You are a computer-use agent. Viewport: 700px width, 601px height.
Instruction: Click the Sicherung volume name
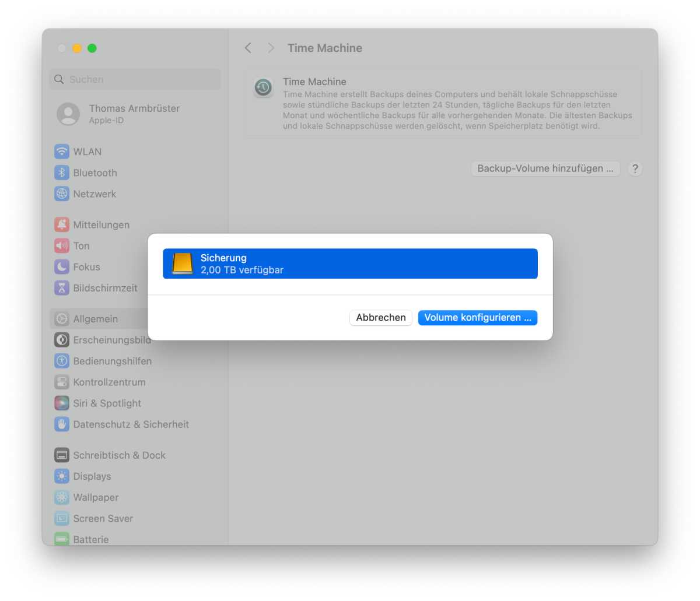(223, 258)
